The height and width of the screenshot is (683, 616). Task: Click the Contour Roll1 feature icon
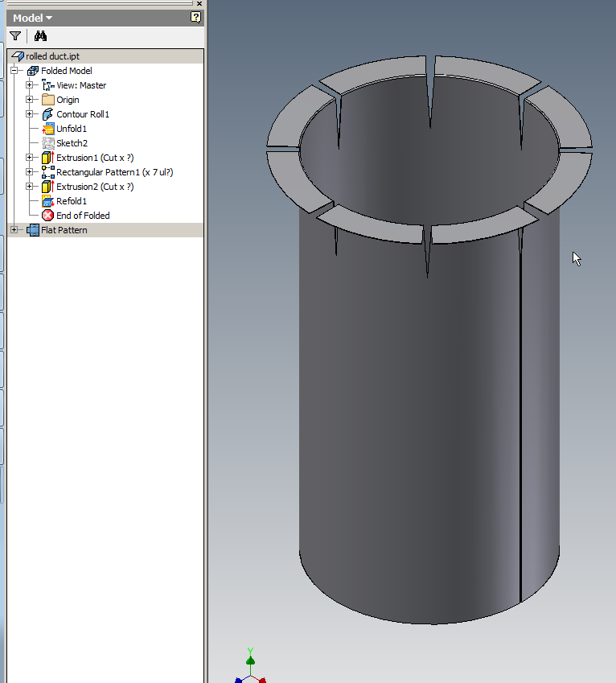(x=48, y=114)
